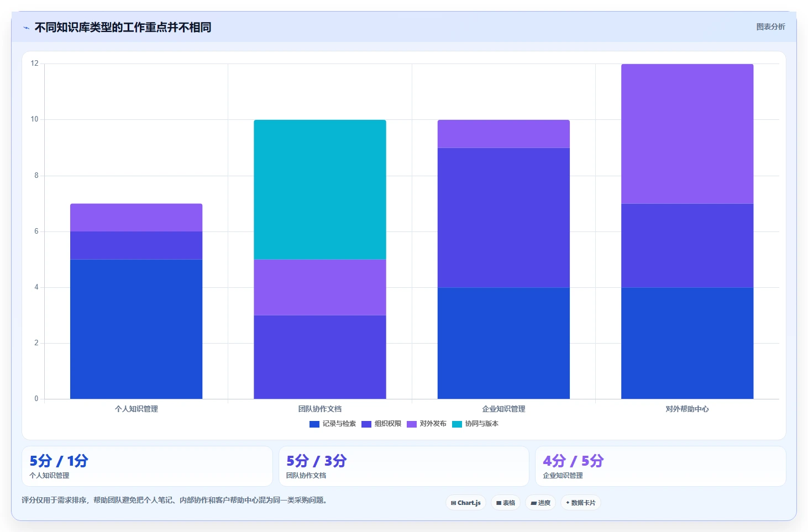Viewport: 808px width, 532px height.
Task: Click the indigo bottom segment of 团队协作文档 bar
Action: 320,357
